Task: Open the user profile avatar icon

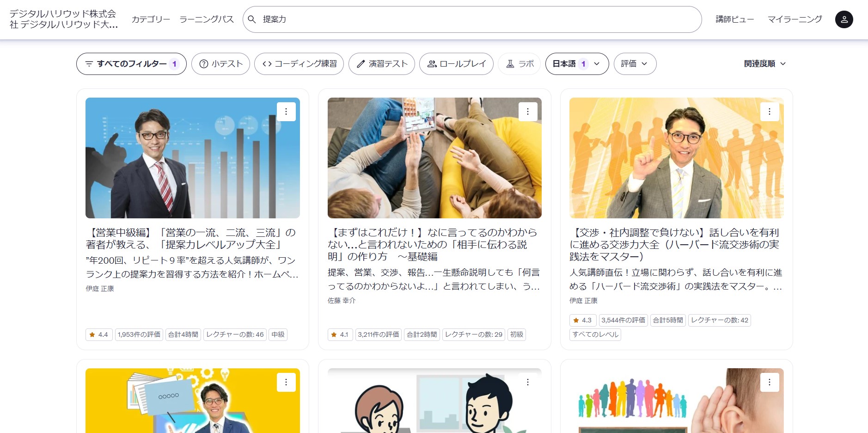Action: point(844,19)
